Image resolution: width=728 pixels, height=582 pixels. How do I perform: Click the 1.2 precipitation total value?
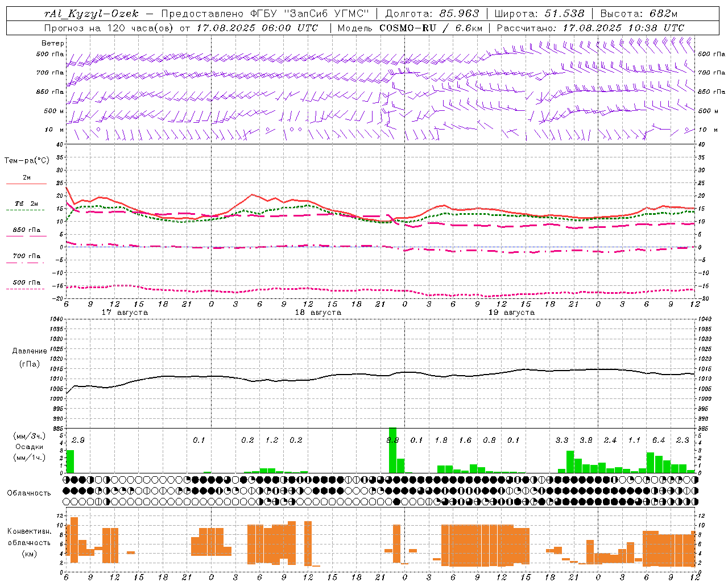pyautogui.click(x=272, y=440)
